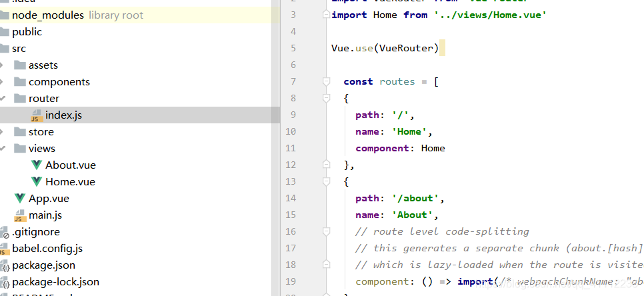The height and width of the screenshot is (296, 644).
Task: Click the routes variable name
Action: click(x=397, y=81)
